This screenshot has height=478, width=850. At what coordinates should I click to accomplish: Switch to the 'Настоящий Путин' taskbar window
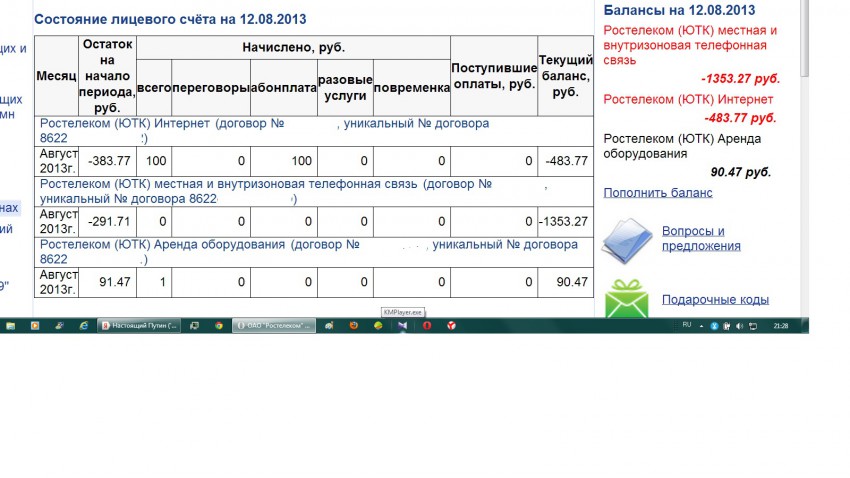(140, 326)
